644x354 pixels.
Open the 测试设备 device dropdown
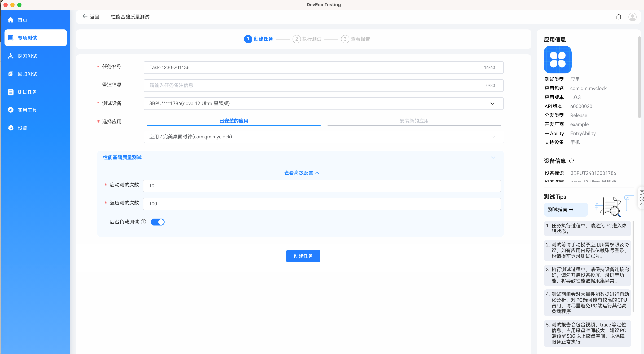pyautogui.click(x=324, y=104)
